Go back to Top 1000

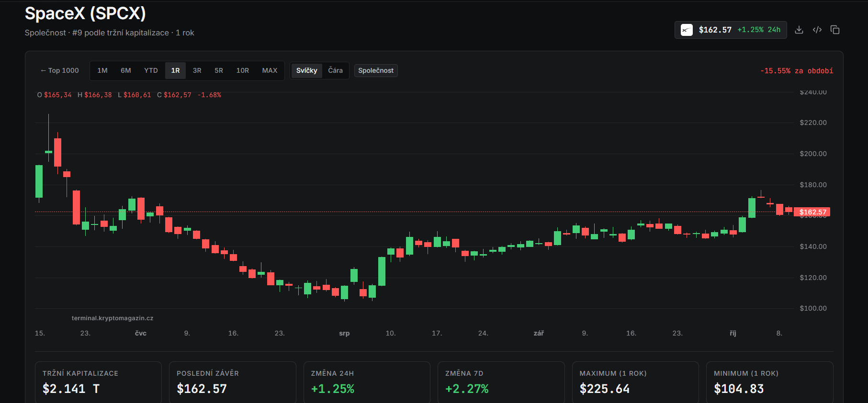point(60,70)
